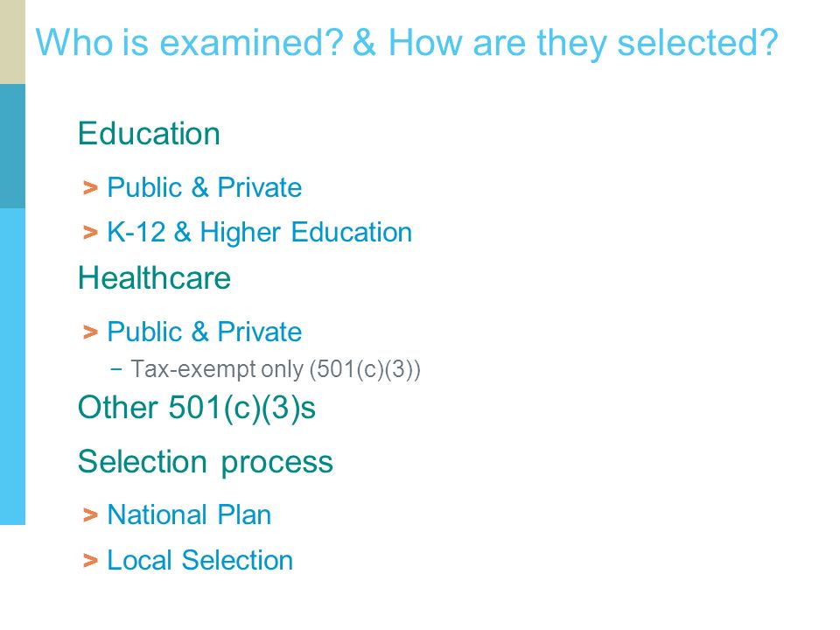Select the Local Selection text
The width and height of the screenshot is (840, 630).
point(199,560)
